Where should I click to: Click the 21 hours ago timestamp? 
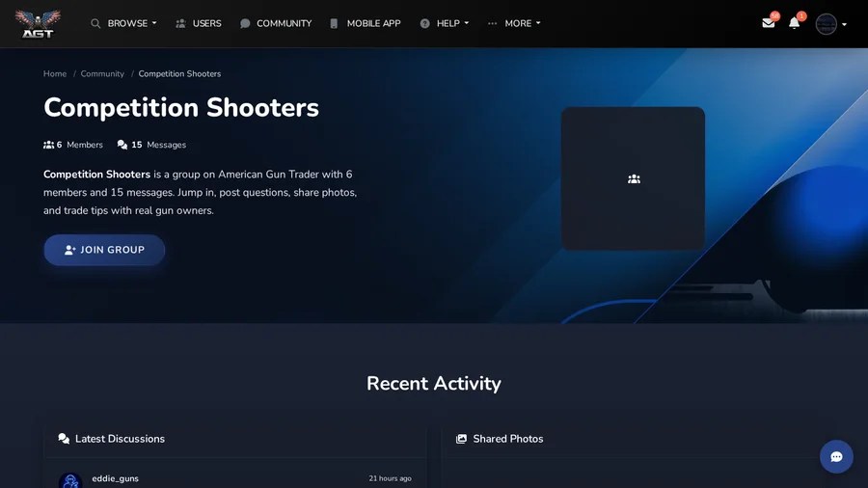click(391, 478)
